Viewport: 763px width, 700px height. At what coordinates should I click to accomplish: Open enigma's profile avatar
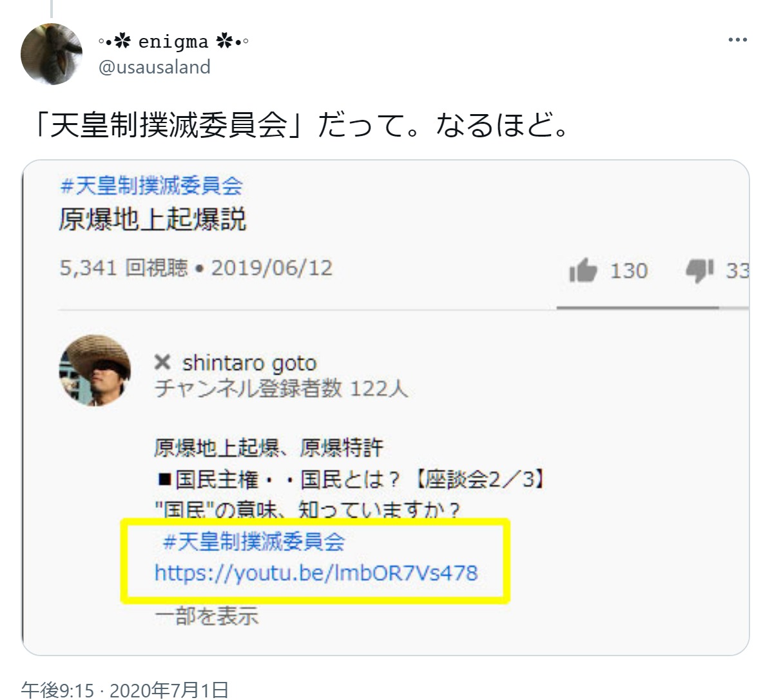(x=52, y=54)
